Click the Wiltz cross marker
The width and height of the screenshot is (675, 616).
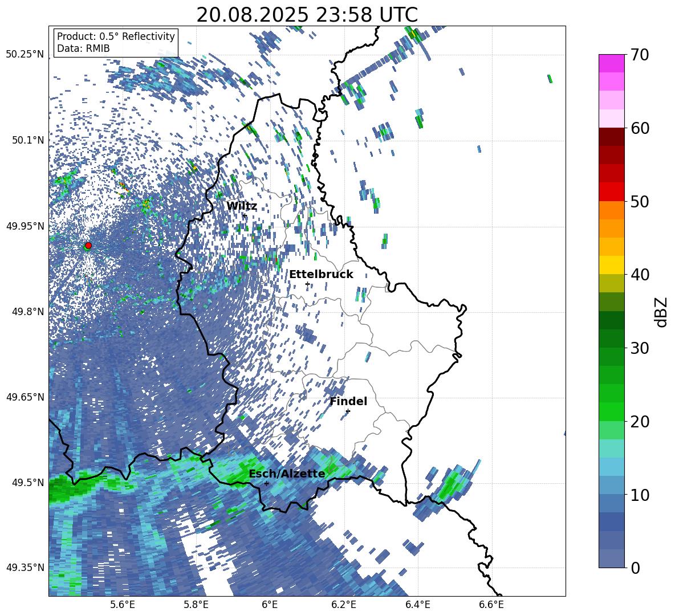pos(245,215)
